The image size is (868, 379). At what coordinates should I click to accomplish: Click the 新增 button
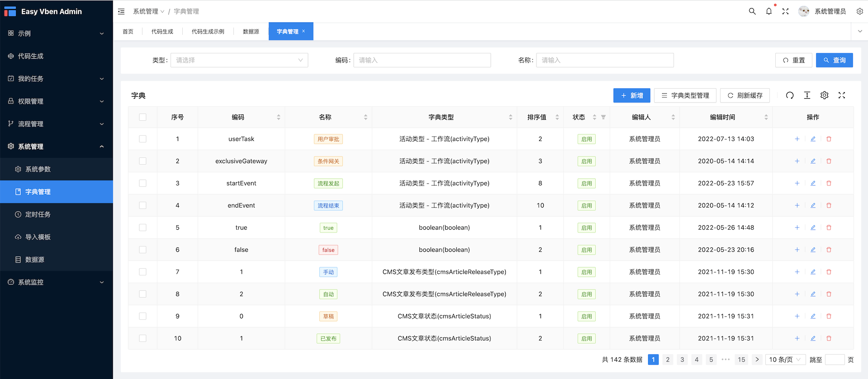point(632,95)
